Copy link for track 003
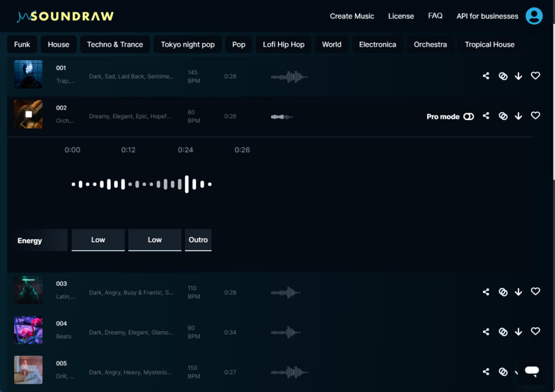Image resolution: width=555 pixels, height=392 pixels. (x=503, y=292)
